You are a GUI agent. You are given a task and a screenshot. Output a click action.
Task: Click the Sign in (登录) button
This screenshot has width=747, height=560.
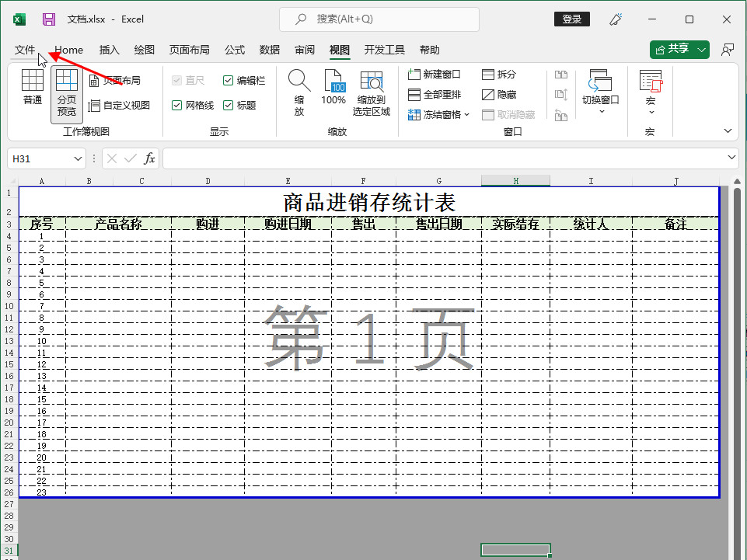tap(571, 19)
